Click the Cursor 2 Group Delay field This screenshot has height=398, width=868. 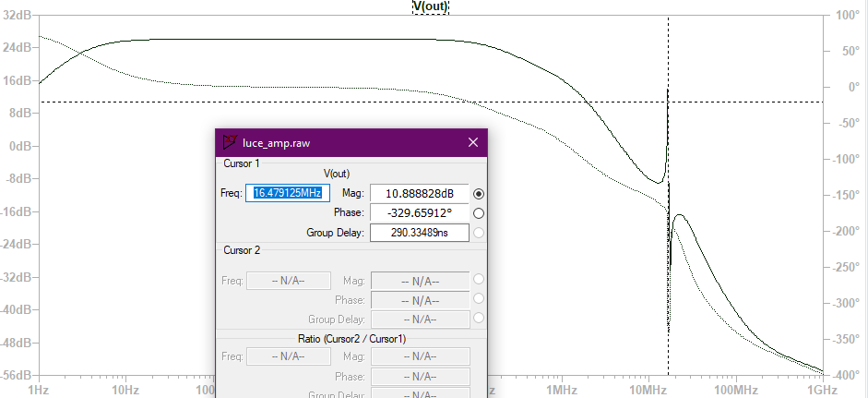click(x=420, y=320)
